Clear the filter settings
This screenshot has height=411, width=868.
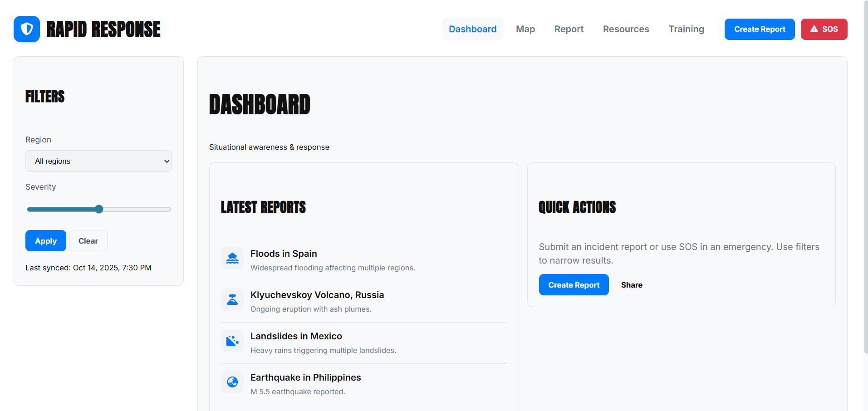[x=88, y=240]
